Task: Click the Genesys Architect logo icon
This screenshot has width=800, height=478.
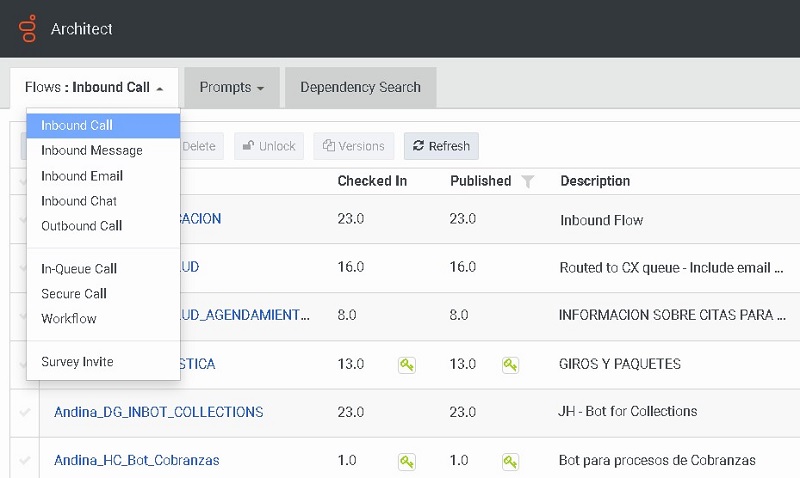Action: pyautogui.click(x=29, y=29)
